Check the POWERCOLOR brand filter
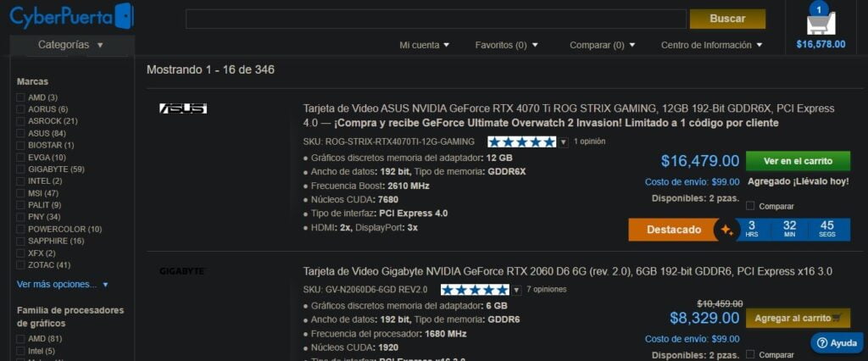 (20, 229)
